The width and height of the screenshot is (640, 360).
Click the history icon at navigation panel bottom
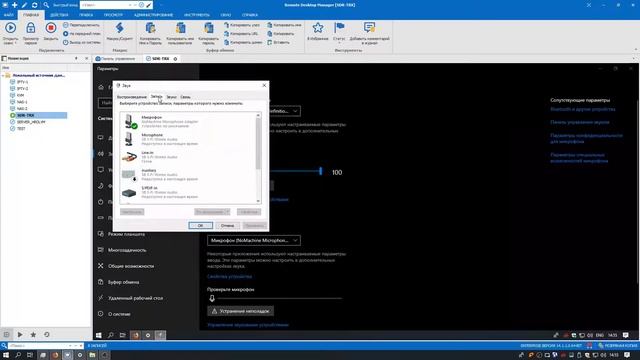tap(47, 335)
